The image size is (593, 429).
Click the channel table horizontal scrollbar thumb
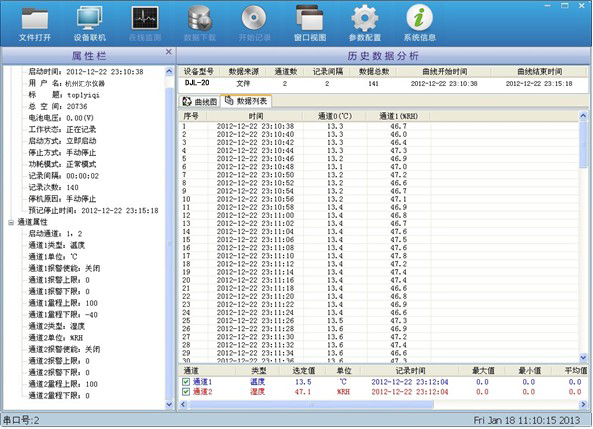pyautogui.click(x=311, y=405)
